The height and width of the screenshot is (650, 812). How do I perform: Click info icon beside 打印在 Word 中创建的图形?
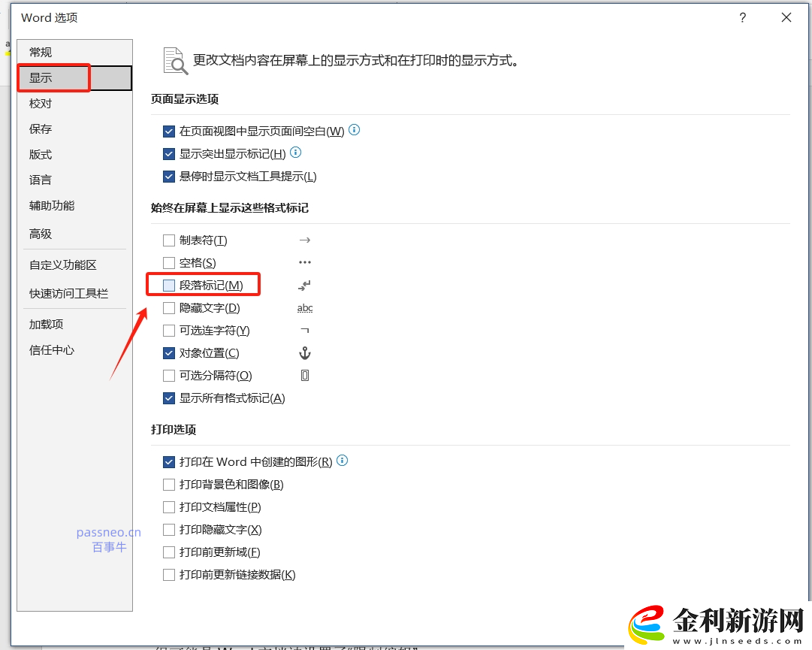[x=343, y=461]
